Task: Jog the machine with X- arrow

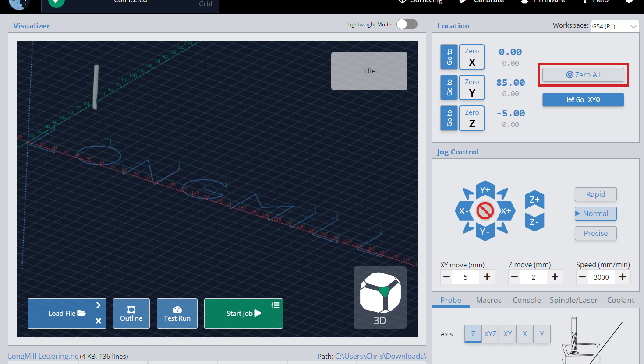Action: click(x=464, y=211)
